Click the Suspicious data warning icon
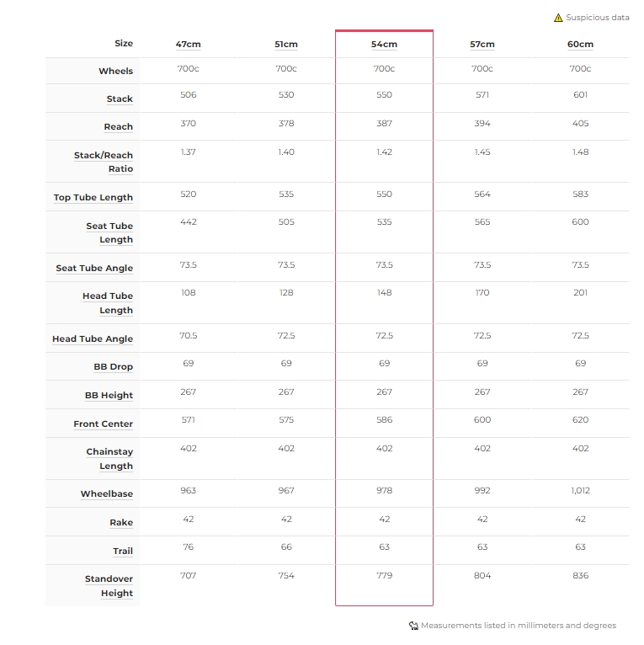Screen dimensions: 644x645 (x=558, y=18)
